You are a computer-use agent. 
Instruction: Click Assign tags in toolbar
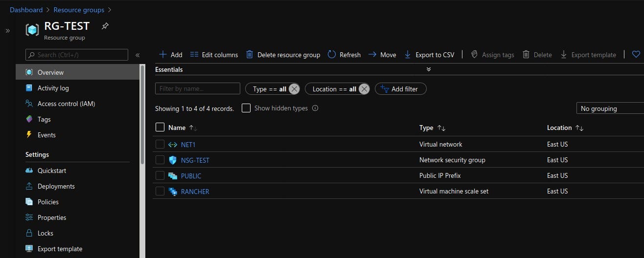(x=492, y=55)
